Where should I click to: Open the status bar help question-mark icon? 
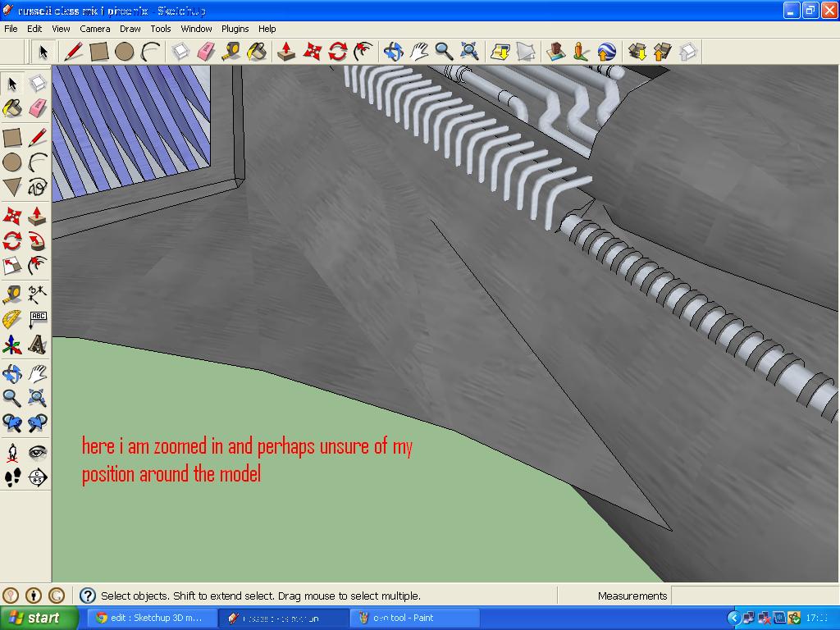87,596
